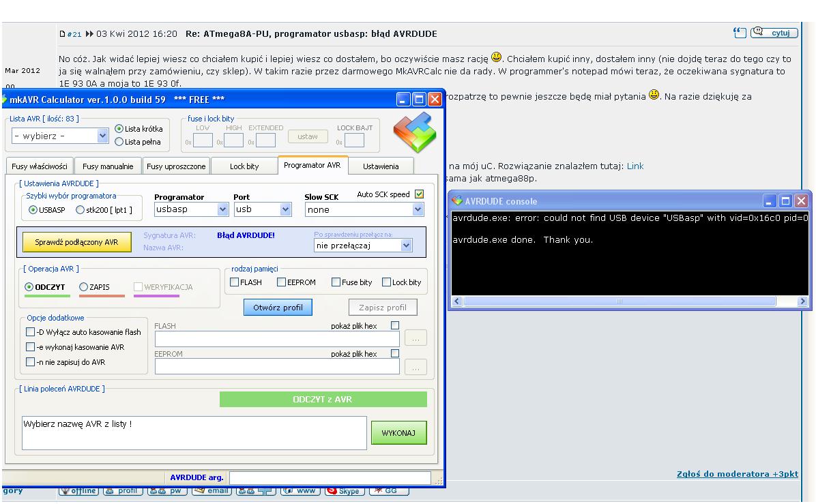The width and height of the screenshot is (816, 504).
Task: Minimize the mkAVR Calculator window
Action: click(x=403, y=99)
